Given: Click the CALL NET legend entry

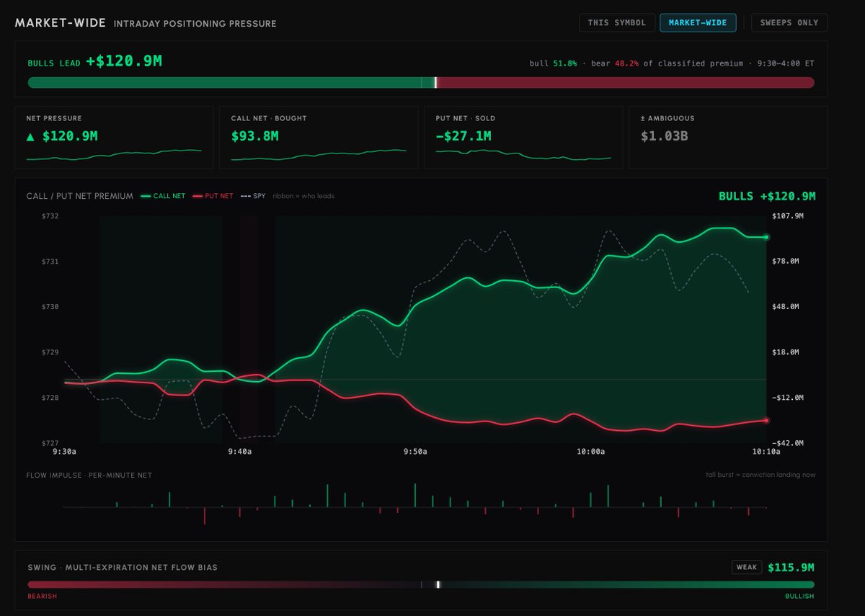Looking at the screenshot, I should click(x=163, y=196).
